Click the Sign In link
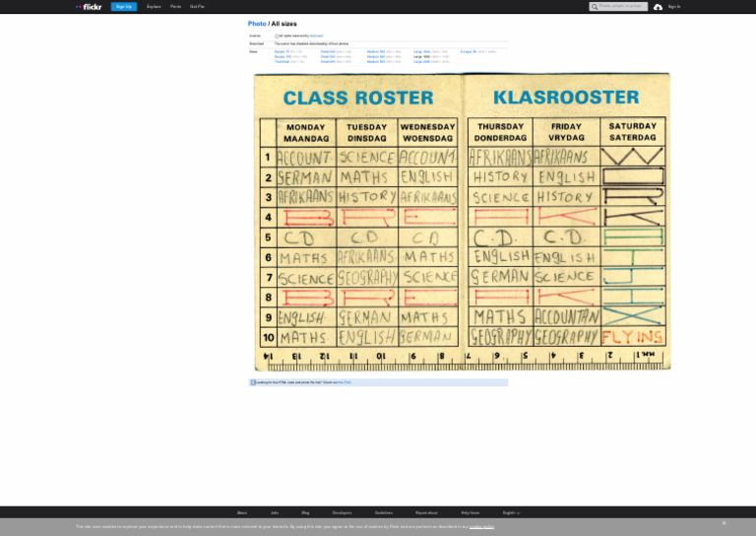The height and width of the screenshot is (536, 756). (674, 7)
